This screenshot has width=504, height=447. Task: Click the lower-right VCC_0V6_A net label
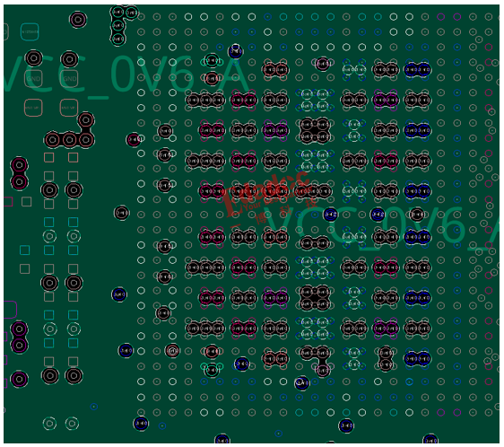(x=382, y=226)
